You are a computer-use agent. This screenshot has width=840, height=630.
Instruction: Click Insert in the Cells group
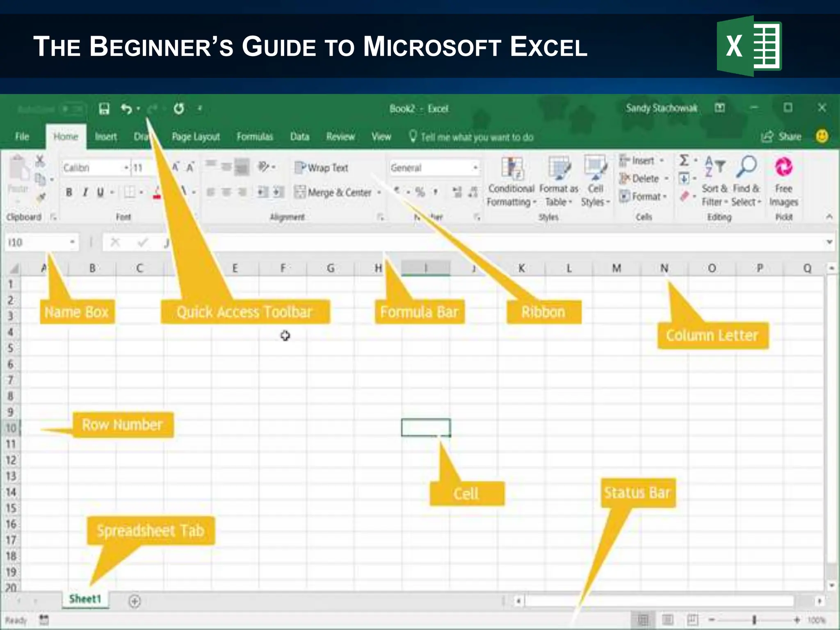pos(641,161)
